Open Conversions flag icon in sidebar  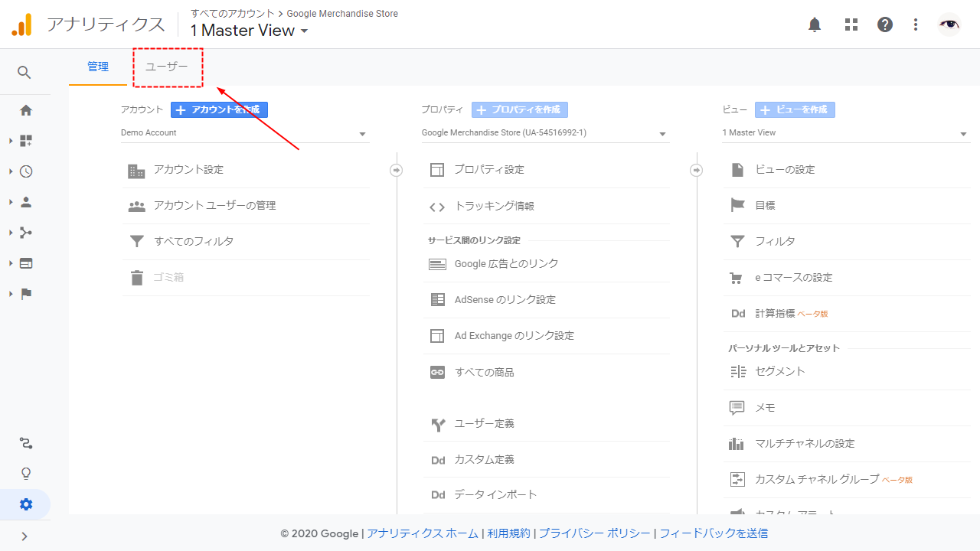(x=26, y=294)
